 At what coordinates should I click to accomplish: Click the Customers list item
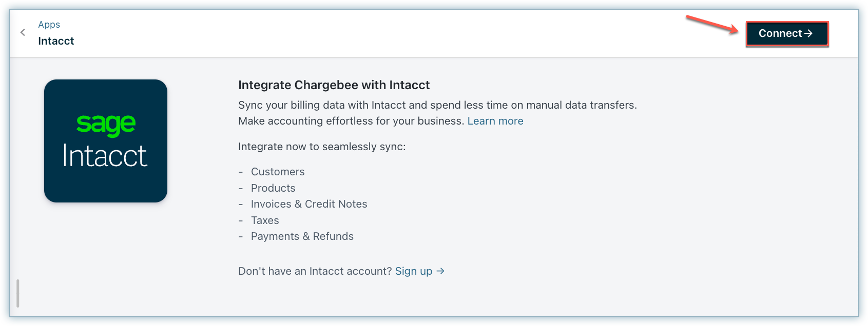pos(278,172)
